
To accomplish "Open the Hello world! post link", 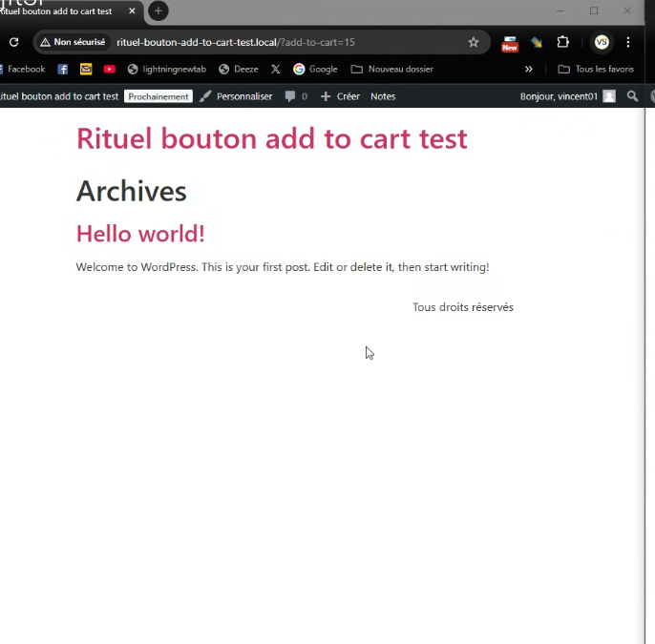I will 140,234.
